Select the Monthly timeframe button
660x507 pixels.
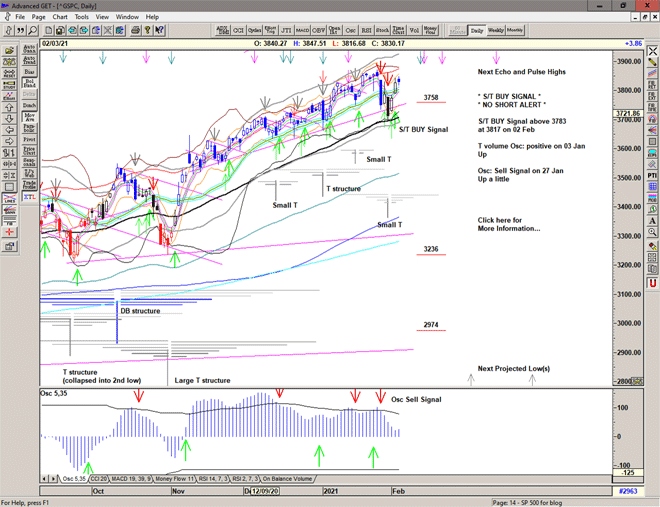coord(515,31)
